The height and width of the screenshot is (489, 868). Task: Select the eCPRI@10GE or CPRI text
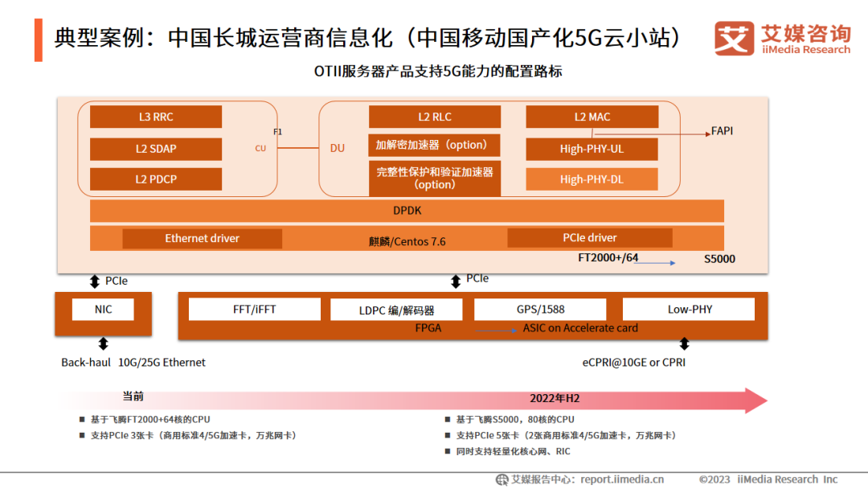pyautogui.click(x=634, y=362)
